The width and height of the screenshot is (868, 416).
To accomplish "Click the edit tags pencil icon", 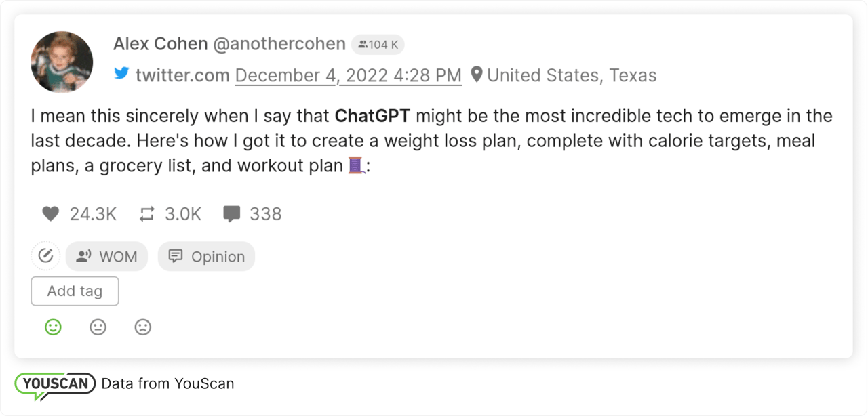I will click(45, 256).
